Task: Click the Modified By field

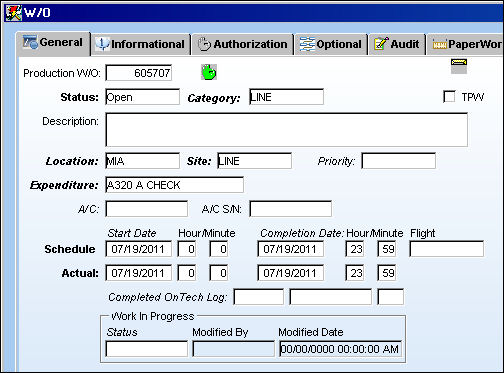Action: tap(233, 349)
